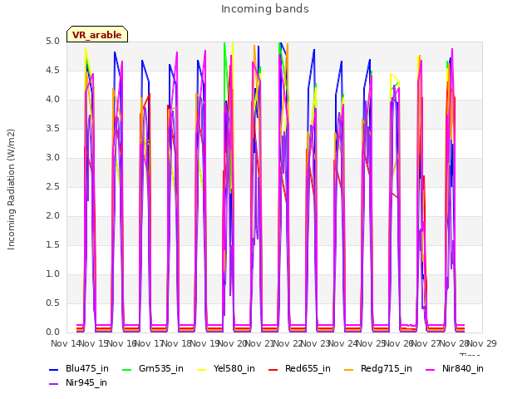Screen dimensions: 532x399
Task: Click the Nov 20 x-axis date label
Action: (x=233, y=343)
